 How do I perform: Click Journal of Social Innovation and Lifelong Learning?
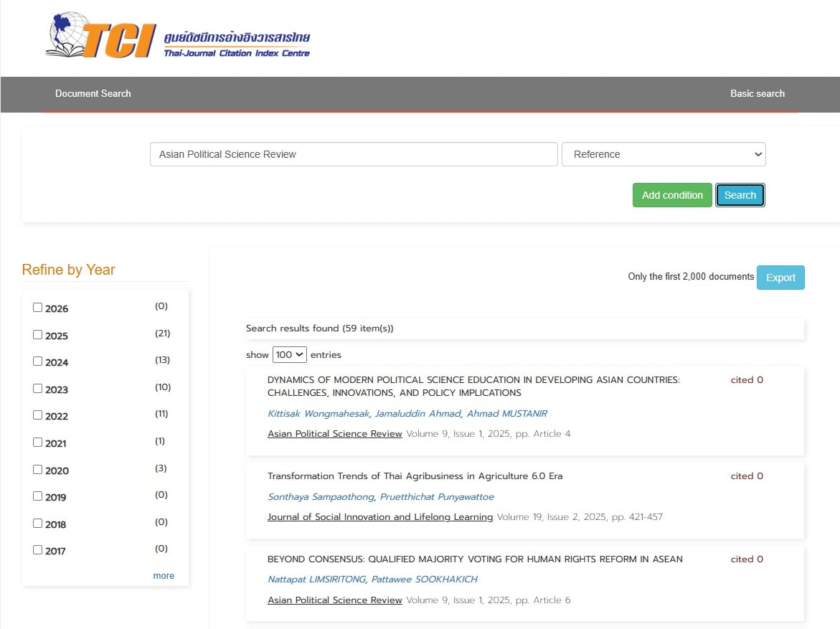pos(379,517)
